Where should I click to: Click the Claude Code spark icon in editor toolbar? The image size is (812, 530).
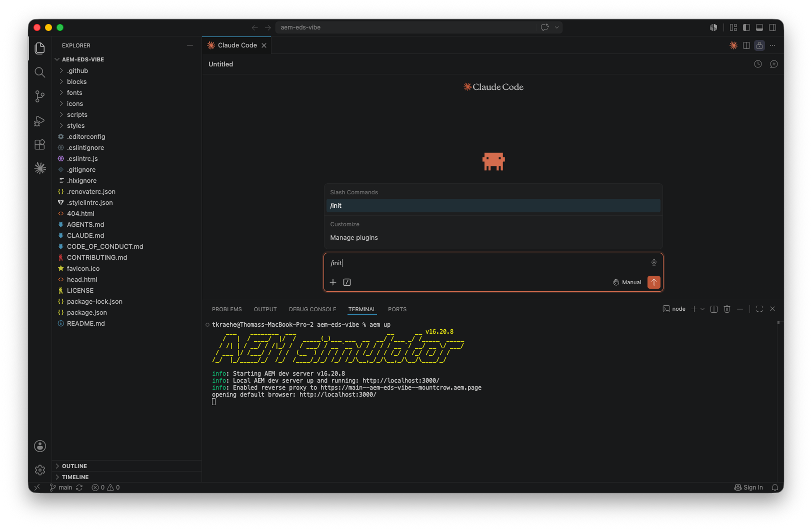[x=733, y=45]
